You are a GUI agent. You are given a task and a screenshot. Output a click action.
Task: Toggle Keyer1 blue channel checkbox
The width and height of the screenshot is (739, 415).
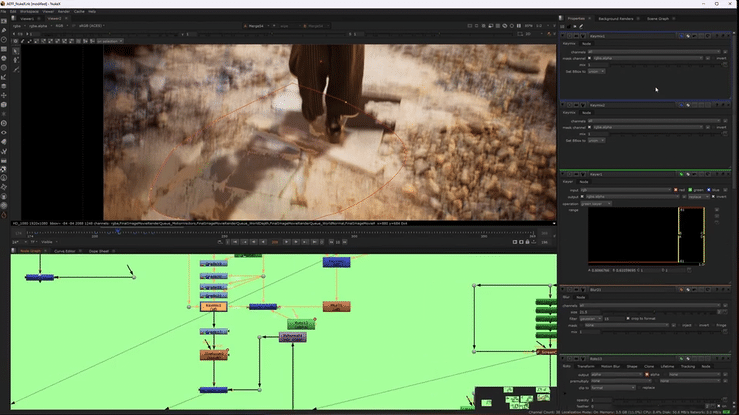tap(709, 190)
